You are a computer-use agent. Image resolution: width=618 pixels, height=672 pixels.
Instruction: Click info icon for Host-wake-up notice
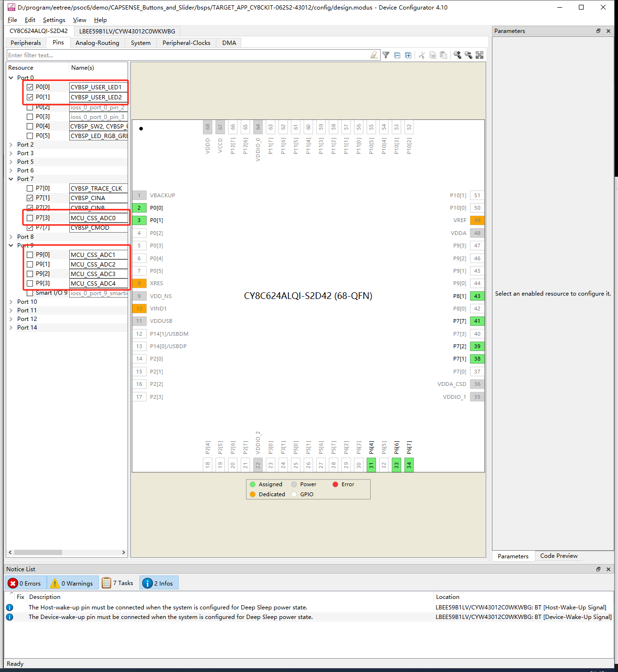(x=10, y=608)
